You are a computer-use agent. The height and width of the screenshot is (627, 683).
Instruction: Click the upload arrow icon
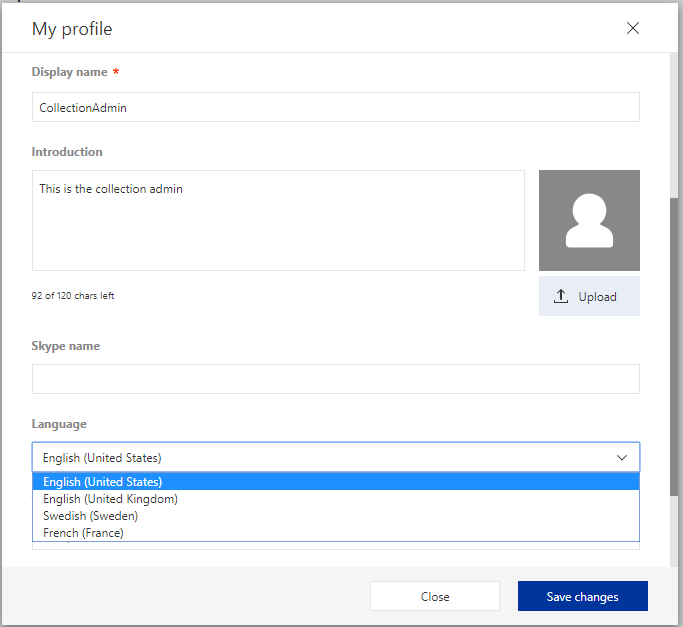(561, 296)
